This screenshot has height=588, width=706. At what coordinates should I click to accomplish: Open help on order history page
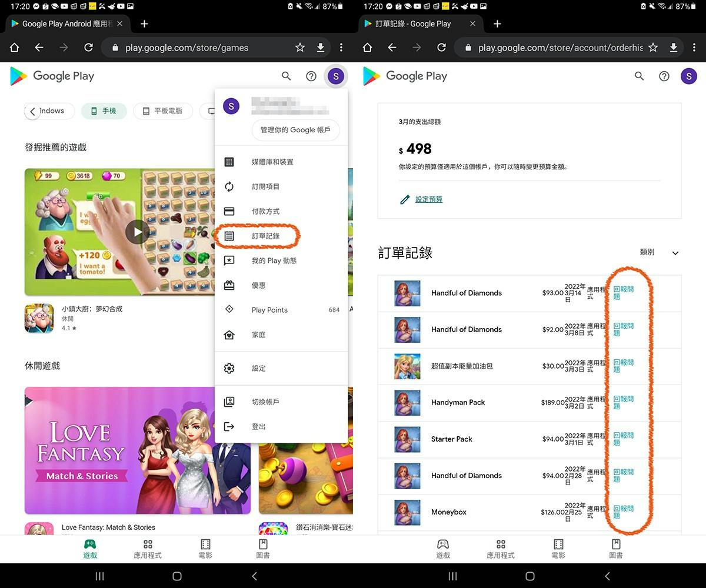click(x=664, y=76)
